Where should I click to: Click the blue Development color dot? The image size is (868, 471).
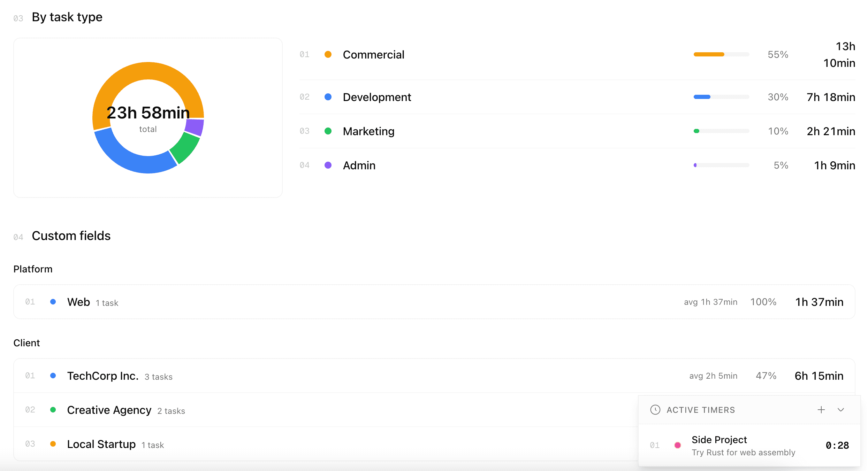[328, 97]
